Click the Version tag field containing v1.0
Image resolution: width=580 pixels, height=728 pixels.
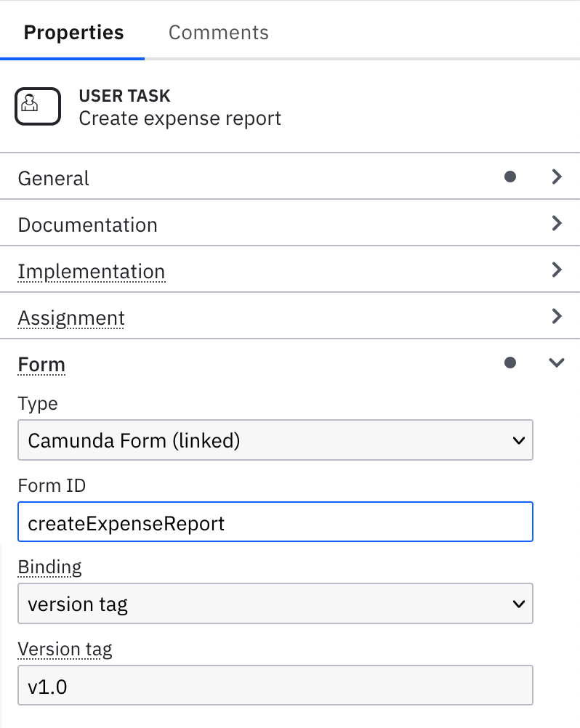click(x=275, y=684)
